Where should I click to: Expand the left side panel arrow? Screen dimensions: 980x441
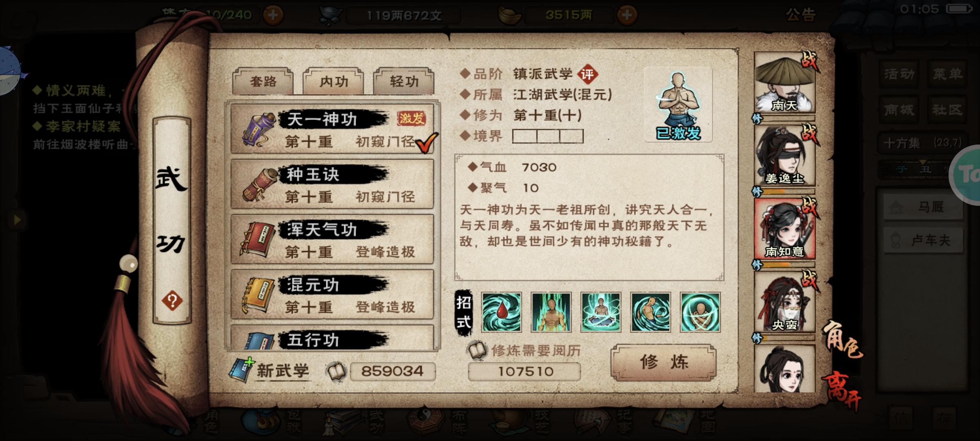pyautogui.click(x=17, y=220)
